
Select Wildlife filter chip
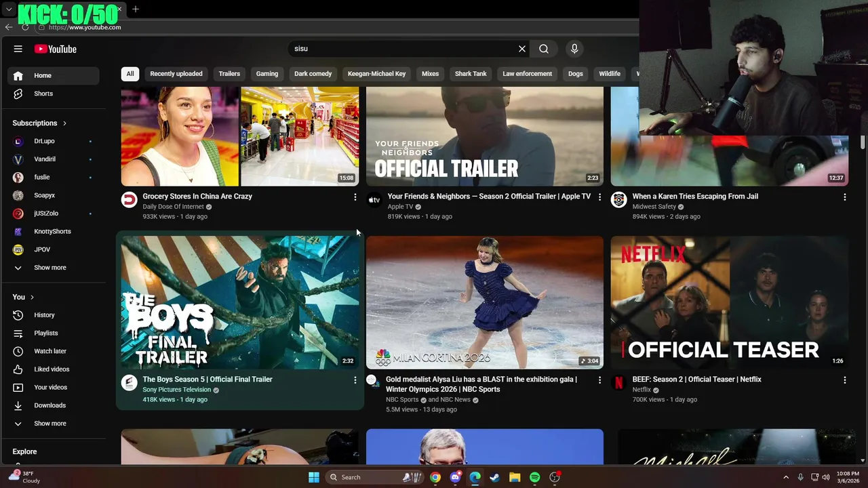tap(610, 74)
